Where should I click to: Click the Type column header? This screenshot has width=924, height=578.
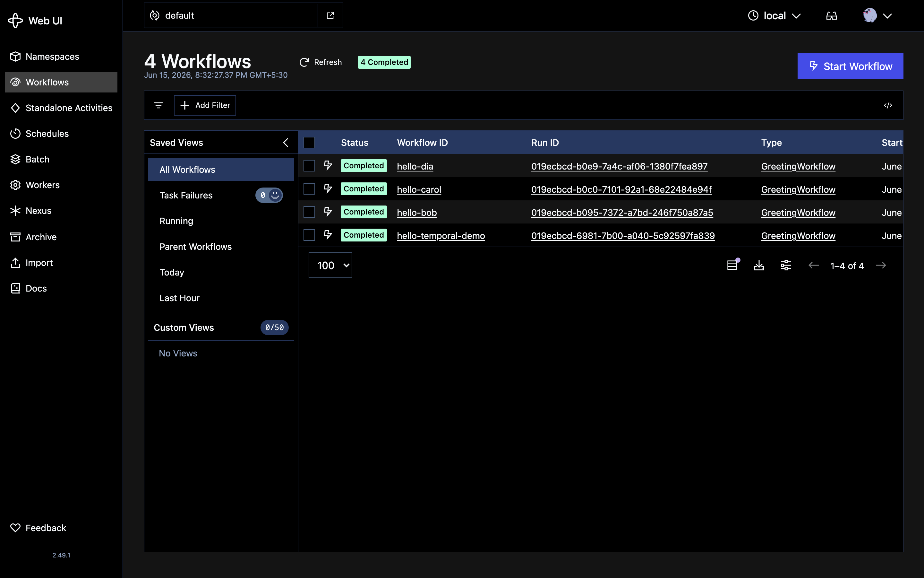771,143
